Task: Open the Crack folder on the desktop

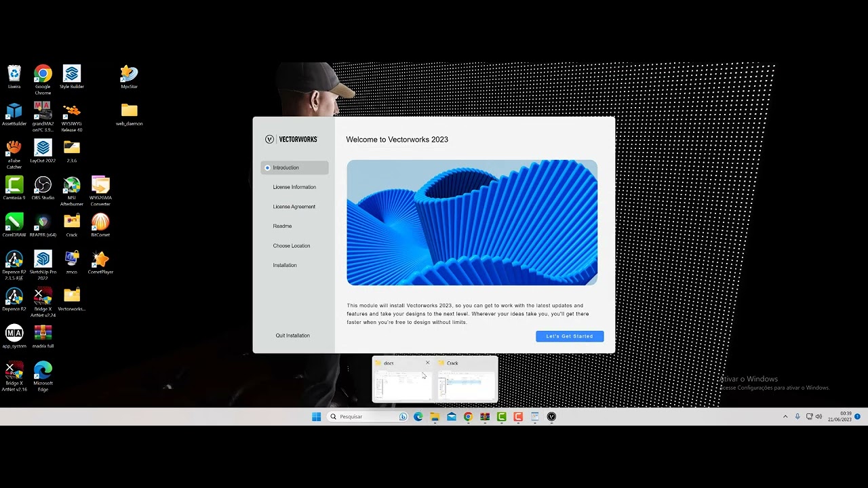Action: (71, 225)
